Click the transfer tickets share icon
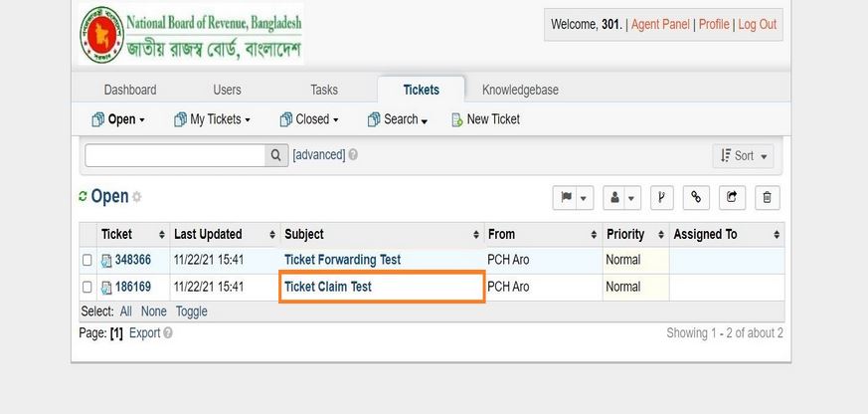This screenshot has height=414, width=868. click(732, 198)
